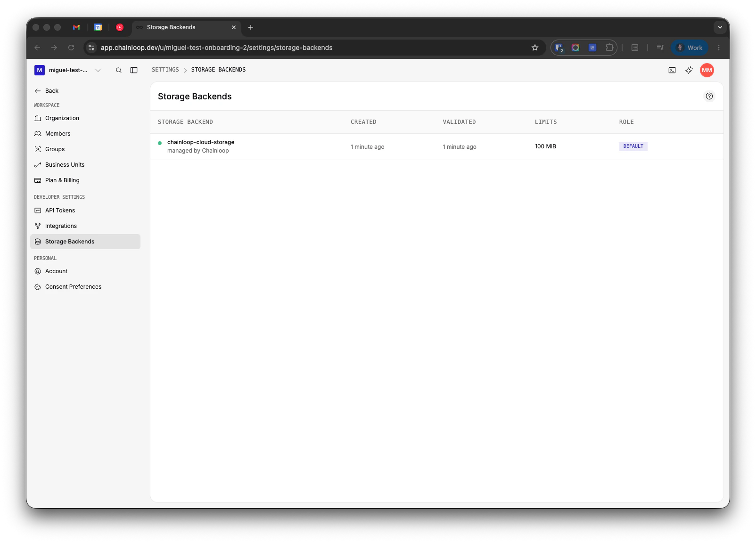756x543 pixels.
Task: Click the STORAGE BACKEND column header
Action: [185, 122]
